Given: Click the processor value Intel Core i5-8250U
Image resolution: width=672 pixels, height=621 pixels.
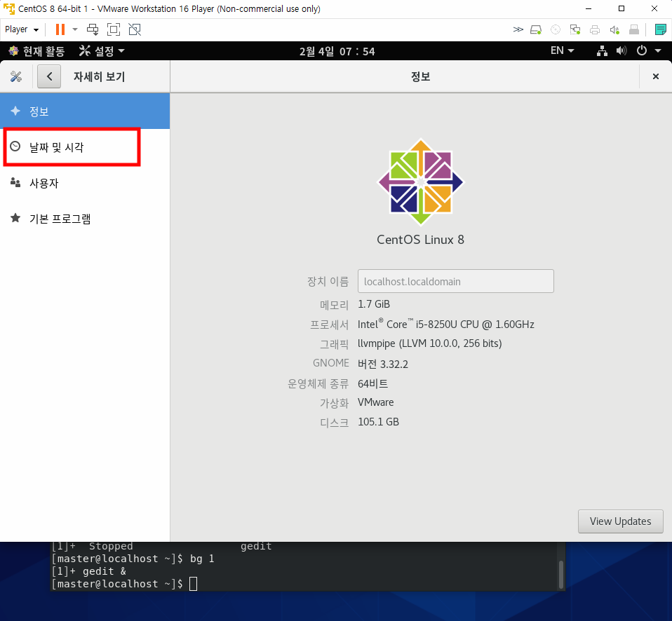Looking at the screenshot, I should coord(445,325).
